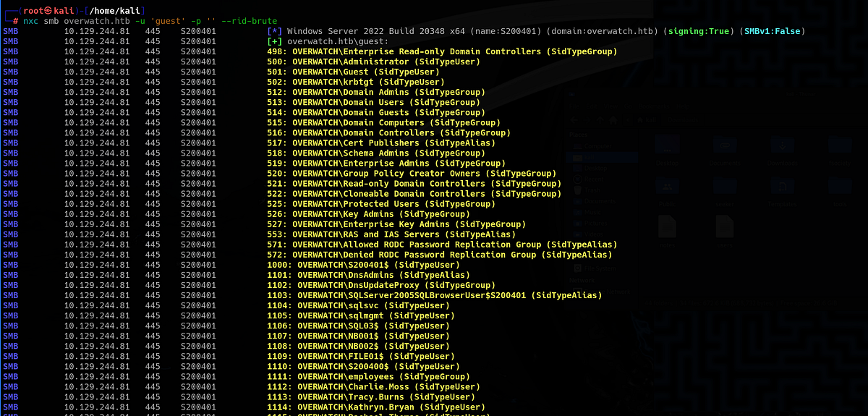The height and width of the screenshot is (416, 868).
Task: Click the Windows Server 2022 Build banner line
Action: 535,32
